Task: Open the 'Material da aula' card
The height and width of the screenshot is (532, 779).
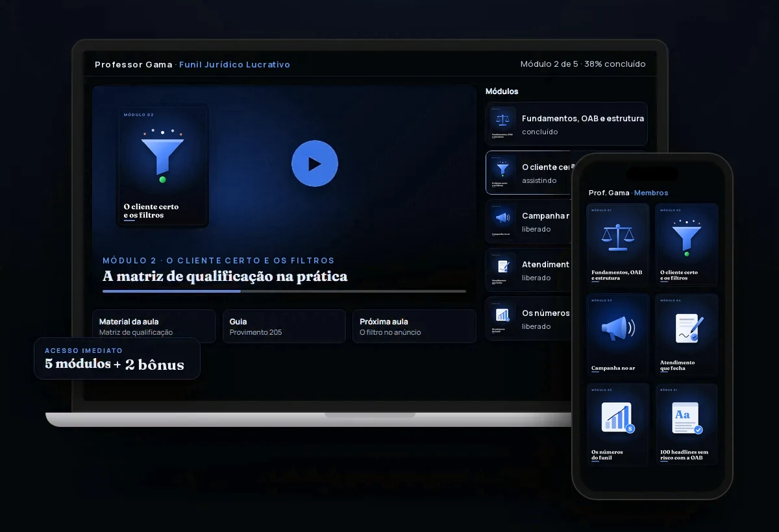Action: point(154,326)
